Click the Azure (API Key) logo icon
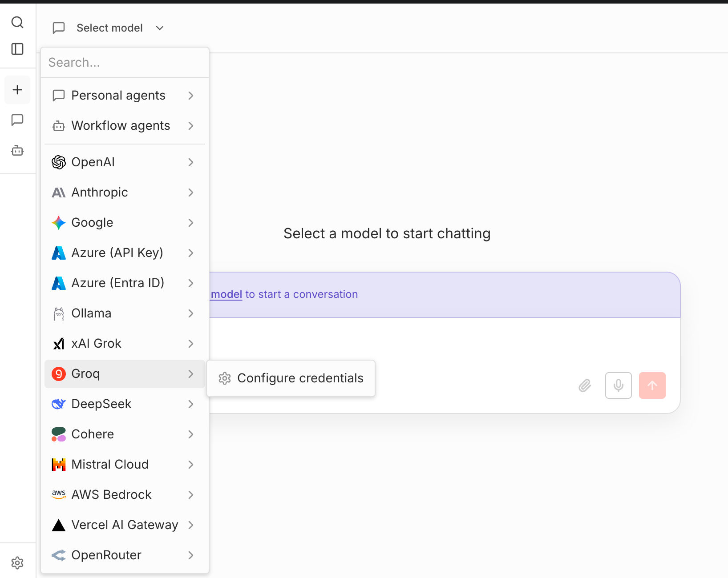The width and height of the screenshot is (728, 578). pos(59,253)
